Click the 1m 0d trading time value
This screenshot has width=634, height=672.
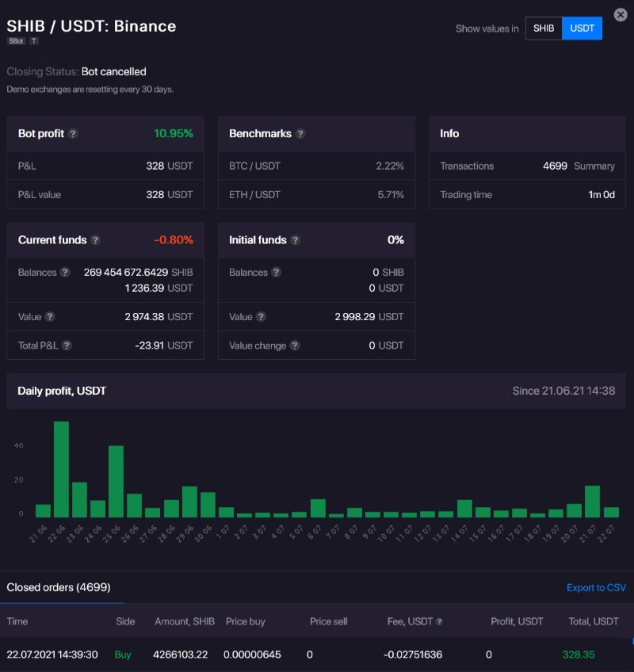(602, 195)
